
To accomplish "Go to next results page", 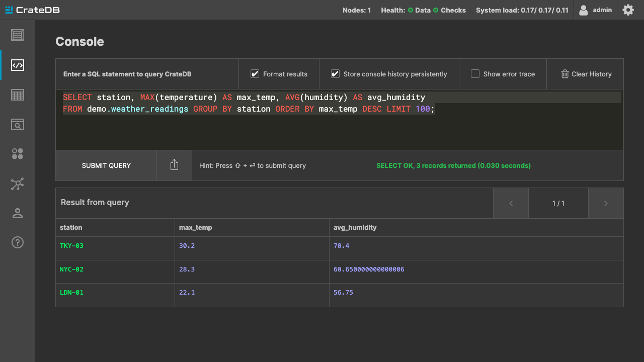I will point(606,203).
